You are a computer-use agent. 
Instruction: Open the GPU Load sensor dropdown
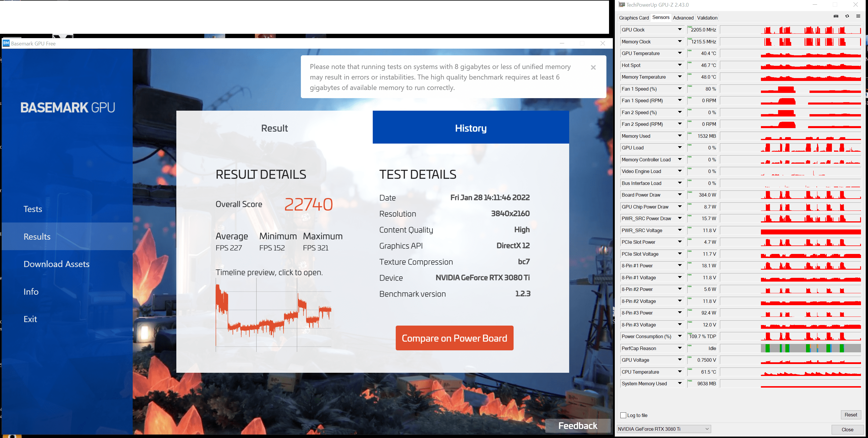680,148
